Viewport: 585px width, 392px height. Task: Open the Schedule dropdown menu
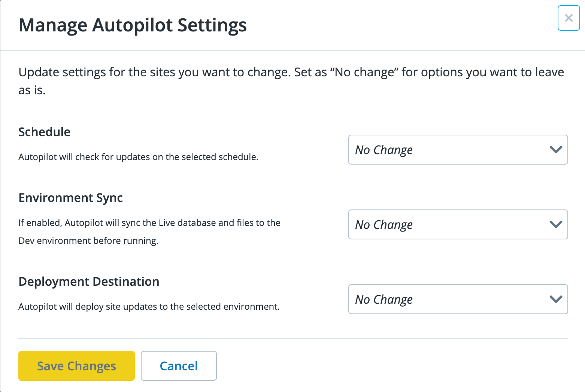(458, 150)
